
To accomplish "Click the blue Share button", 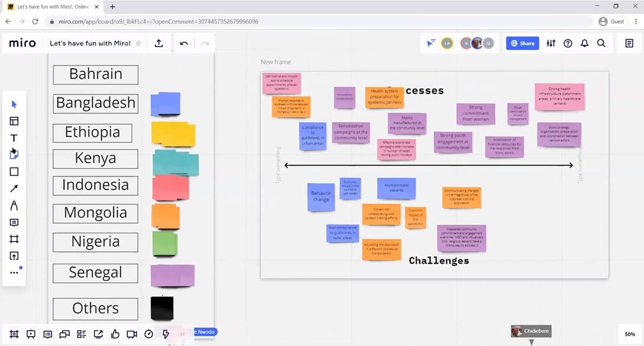I will click(522, 43).
